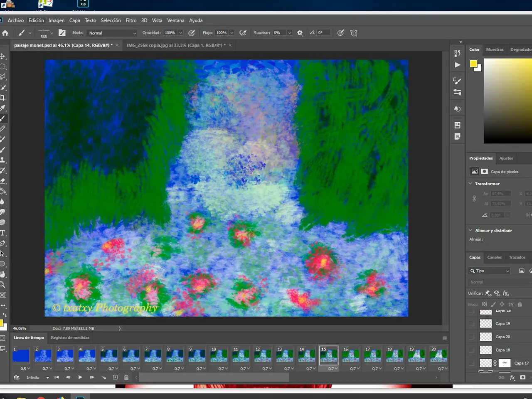Viewport: 532px width, 399px height.
Task: Select the Horizontal Type tool
Action: 2,233
